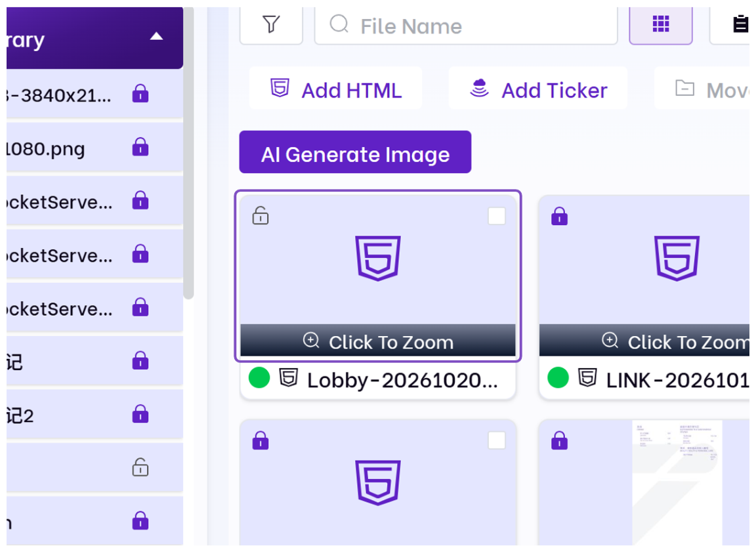The width and height of the screenshot is (756, 552).
Task: Click To Zoom on the Lobby card
Action: 378,341
